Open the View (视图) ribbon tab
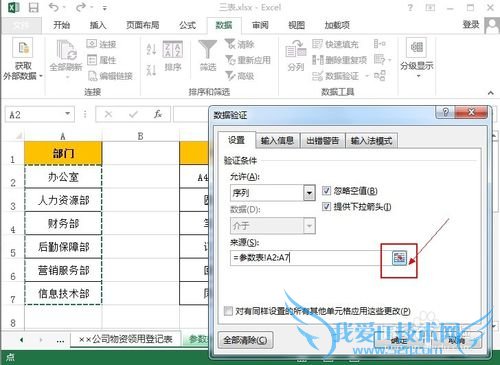The image size is (500, 365). click(x=296, y=25)
